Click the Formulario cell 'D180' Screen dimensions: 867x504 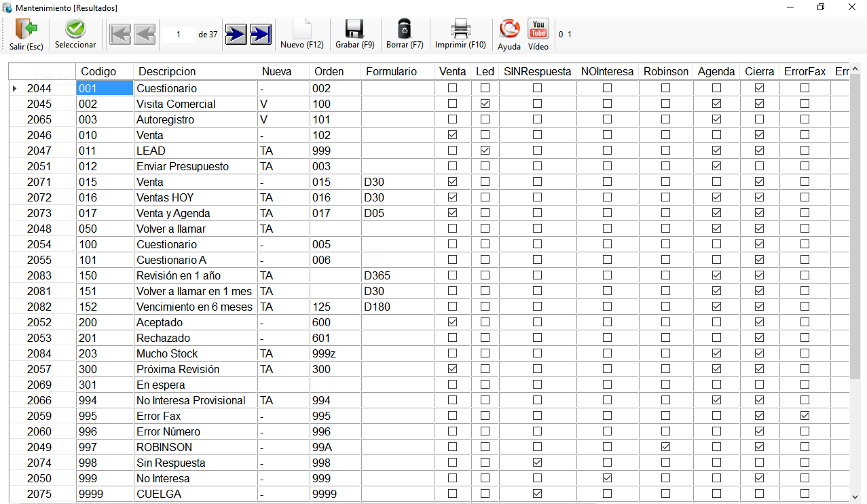[x=397, y=307]
